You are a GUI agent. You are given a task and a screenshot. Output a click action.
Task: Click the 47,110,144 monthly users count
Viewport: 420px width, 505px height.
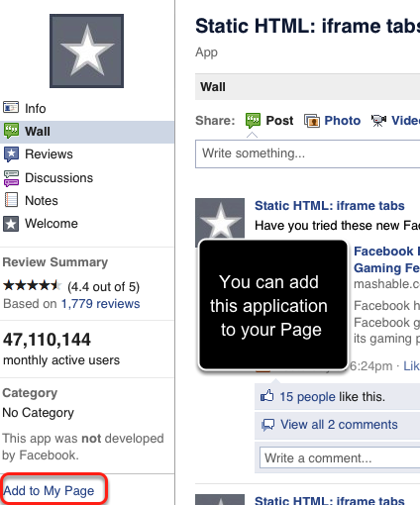tap(47, 340)
